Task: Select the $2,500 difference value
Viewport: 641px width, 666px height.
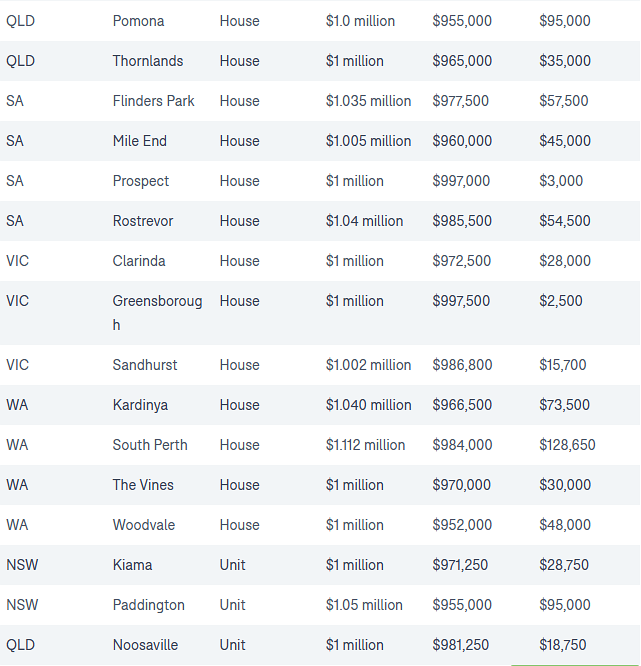Action: [561, 301]
